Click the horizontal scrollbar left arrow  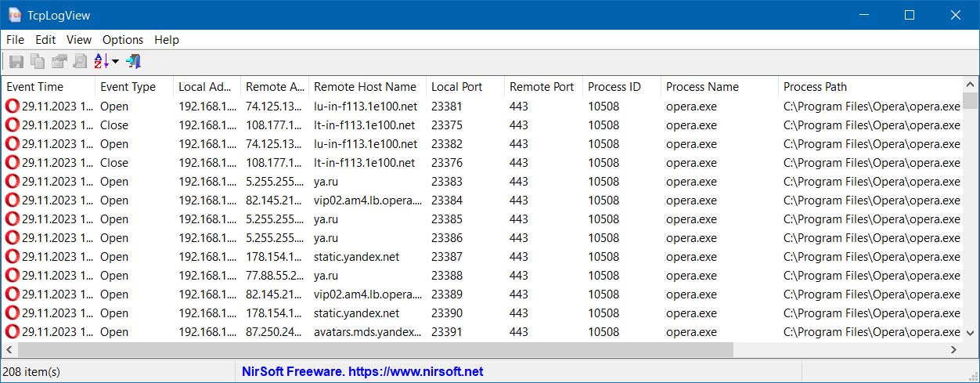point(9,349)
